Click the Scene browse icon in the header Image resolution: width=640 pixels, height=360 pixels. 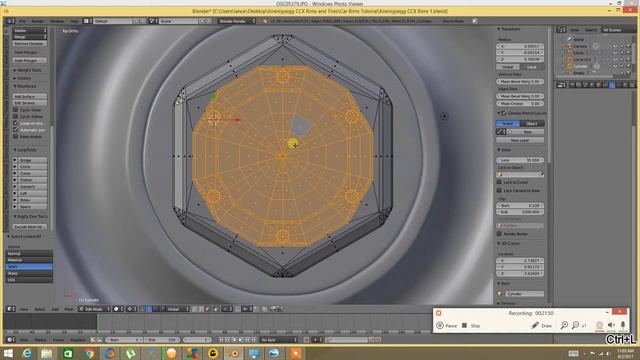coord(153,21)
